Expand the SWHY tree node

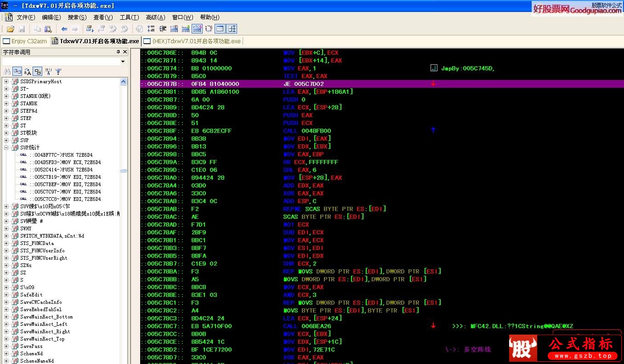(6, 228)
